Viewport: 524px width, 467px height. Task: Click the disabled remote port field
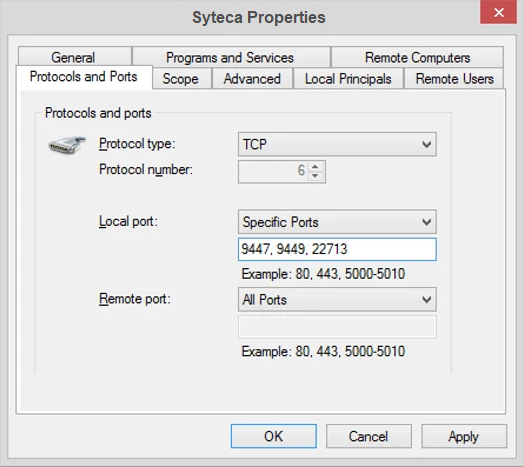337,327
